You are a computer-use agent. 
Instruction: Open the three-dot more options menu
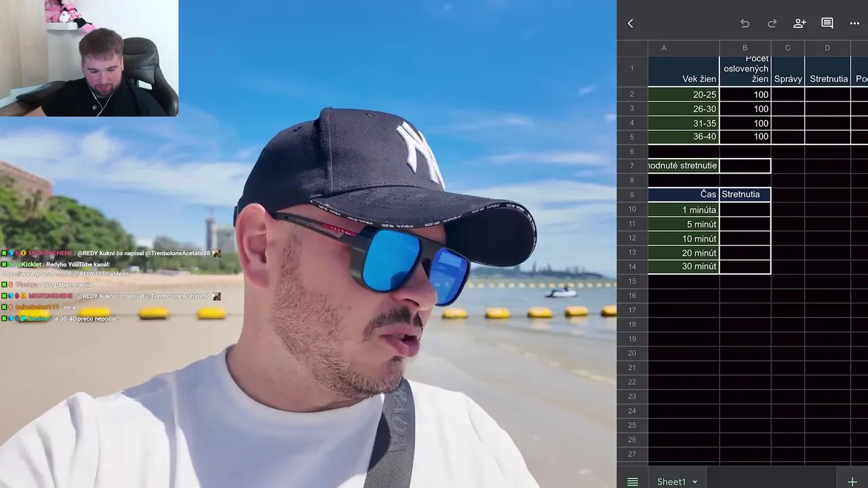click(x=854, y=24)
